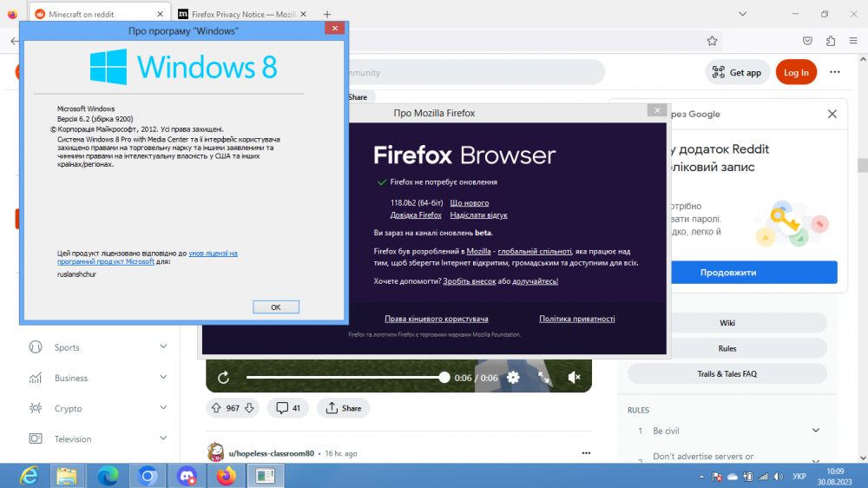Open the Firefox hamburger application menu
Viewport: 868px width, 488px height.
[x=854, y=41]
